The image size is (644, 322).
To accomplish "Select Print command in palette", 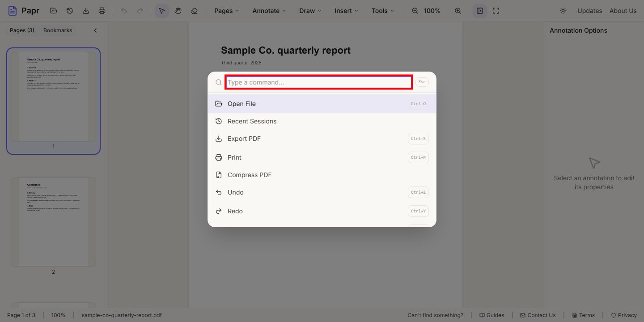I will 322,157.
